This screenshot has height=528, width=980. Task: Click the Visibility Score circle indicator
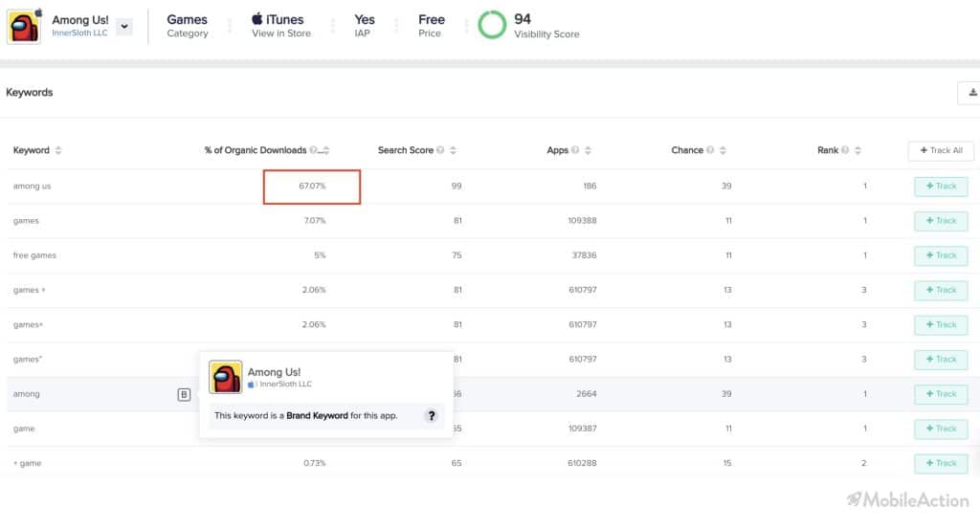tap(492, 25)
